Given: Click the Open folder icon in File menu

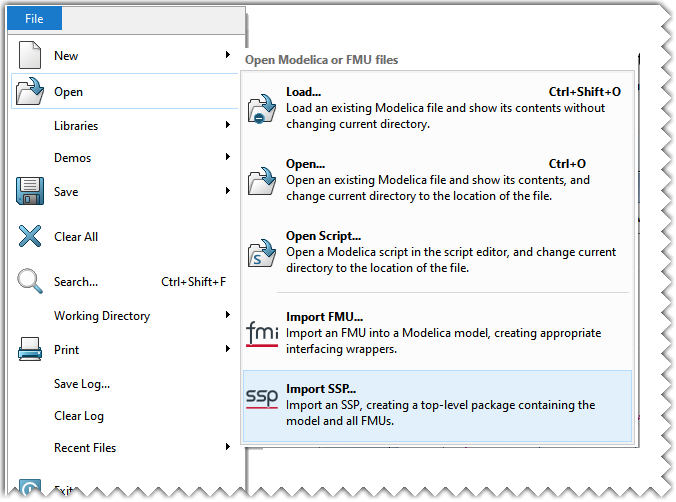Looking at the screenshot, I should pos(30,92).
